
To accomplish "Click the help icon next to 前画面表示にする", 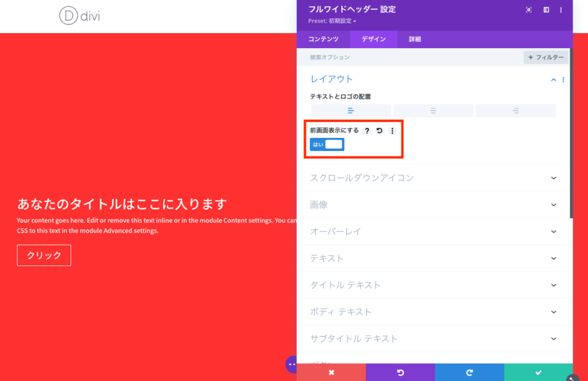I will (x=367, y=130).
